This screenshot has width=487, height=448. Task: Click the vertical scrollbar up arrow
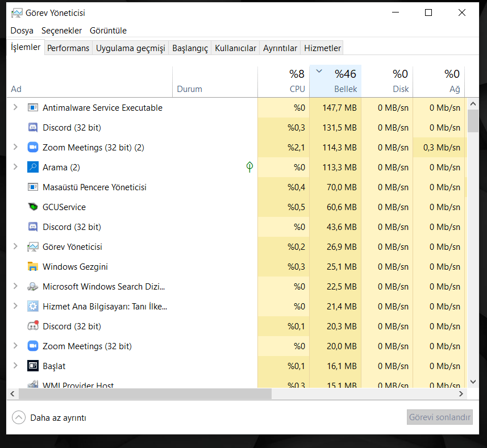click(473, 104)
